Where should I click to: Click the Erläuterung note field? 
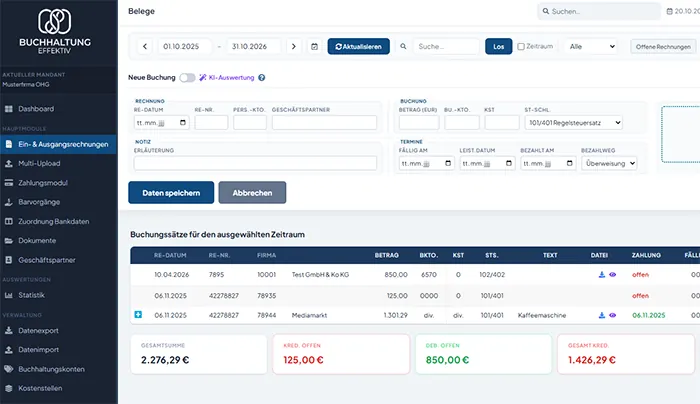[255, 163]
